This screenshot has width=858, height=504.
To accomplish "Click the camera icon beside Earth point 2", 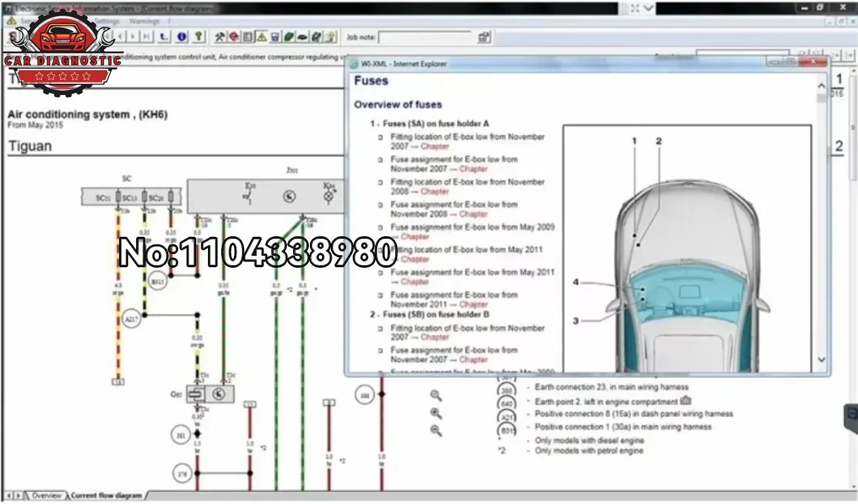I will click(686, 401).
